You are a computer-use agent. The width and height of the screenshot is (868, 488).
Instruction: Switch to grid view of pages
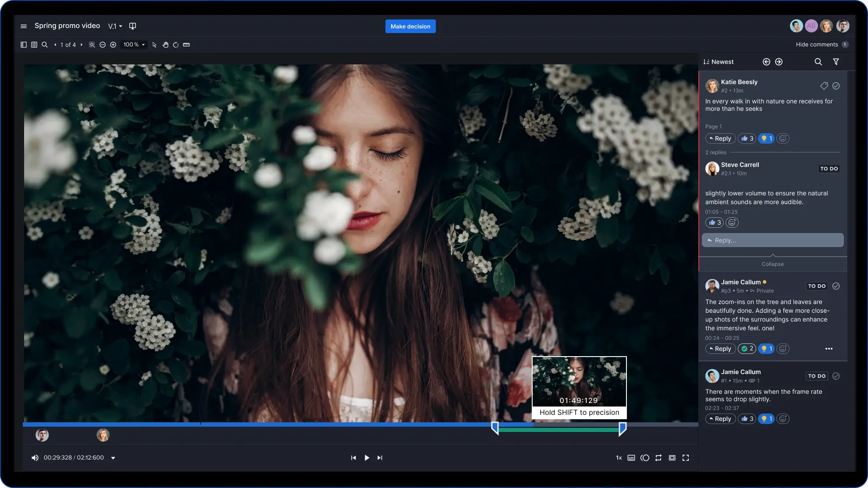[35, 45]
